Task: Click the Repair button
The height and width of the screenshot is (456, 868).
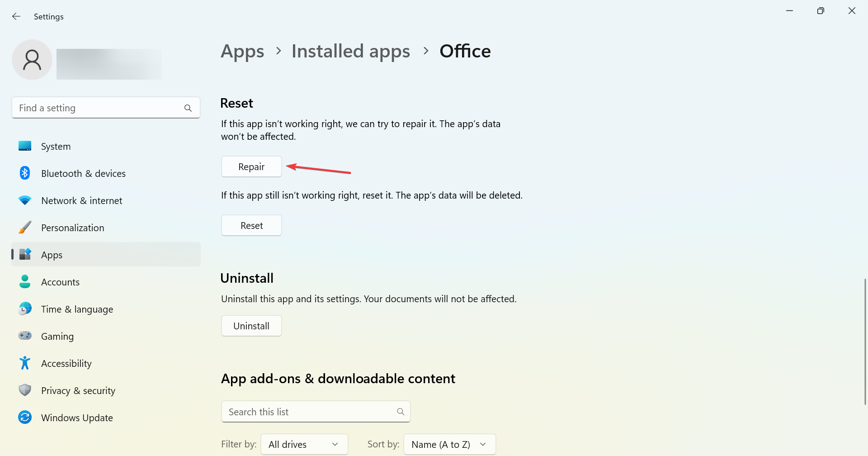Action: 251,167
